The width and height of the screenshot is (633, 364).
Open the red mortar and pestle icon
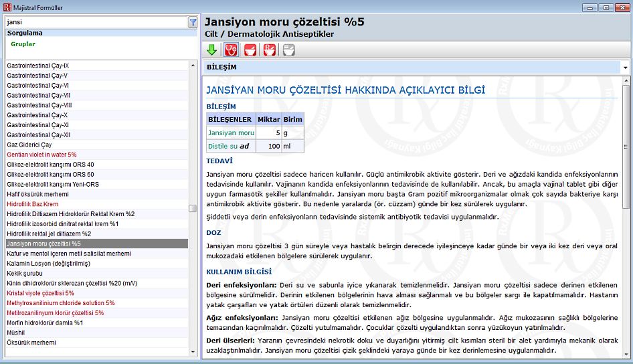[250, 50]
